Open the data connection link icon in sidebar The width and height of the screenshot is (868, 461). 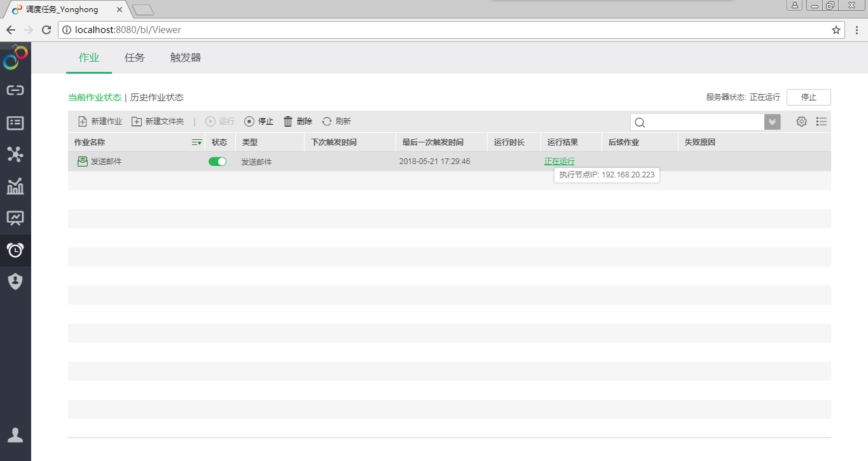click(15, 90)
